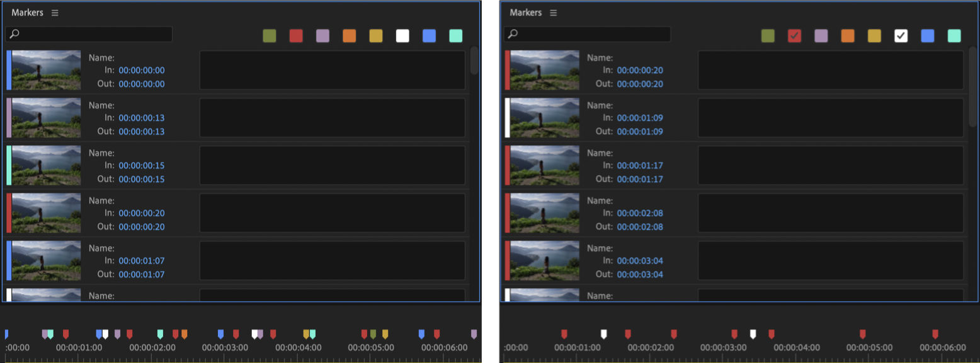
Task: Uncheck the white color filter in right panel
Action: coord(901,36)
